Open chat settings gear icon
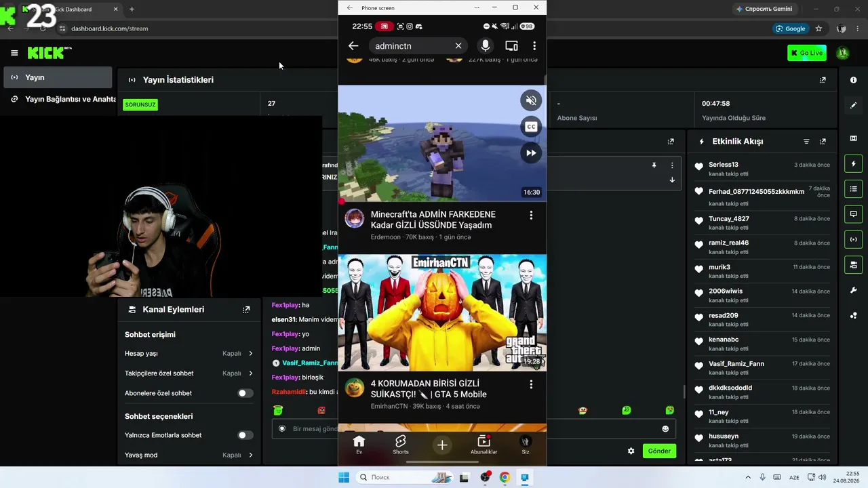This screenshot has width=868, height=488. pyautogui.click(x=631, y=451)
